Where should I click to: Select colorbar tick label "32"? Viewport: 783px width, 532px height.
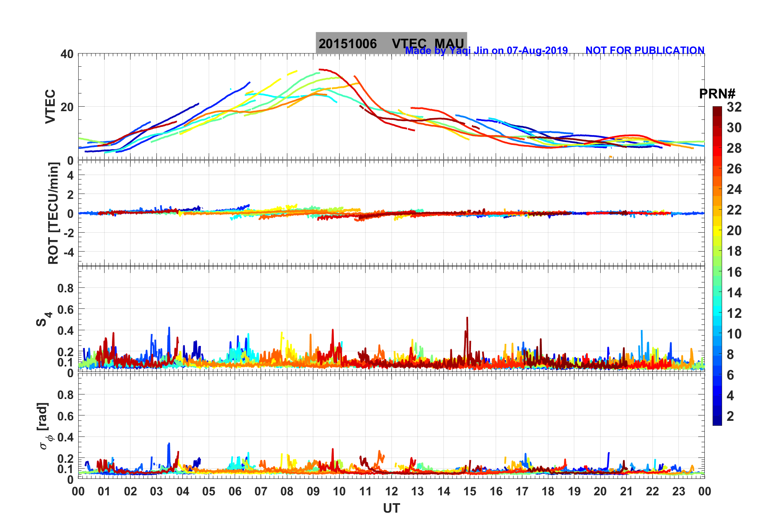tap(734, 107)
